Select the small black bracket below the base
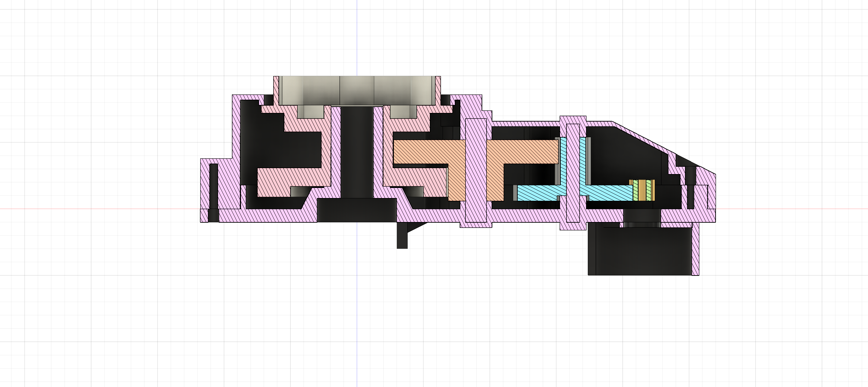The image size is (868, 387). (x=402, y=236)
